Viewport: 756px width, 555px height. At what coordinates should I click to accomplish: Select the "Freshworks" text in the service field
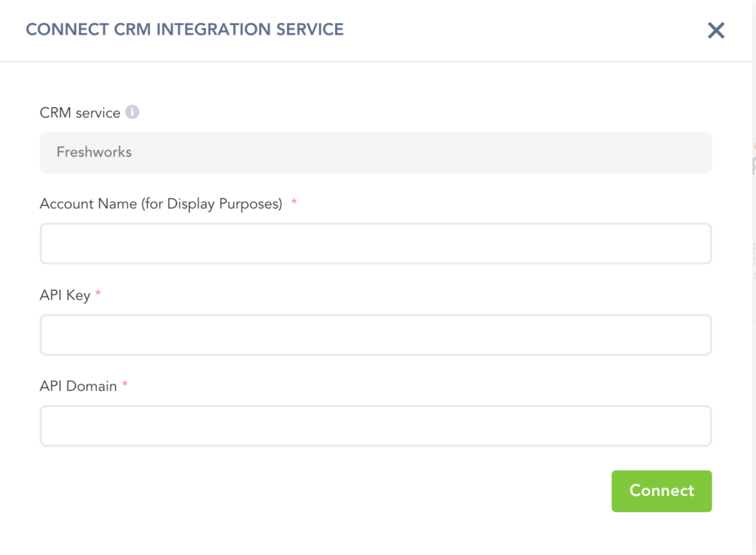click(x=94, y=153)
